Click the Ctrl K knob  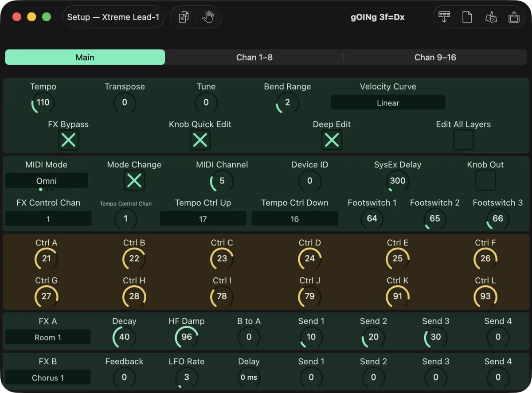pyautogui.click(x=398, y=296)
